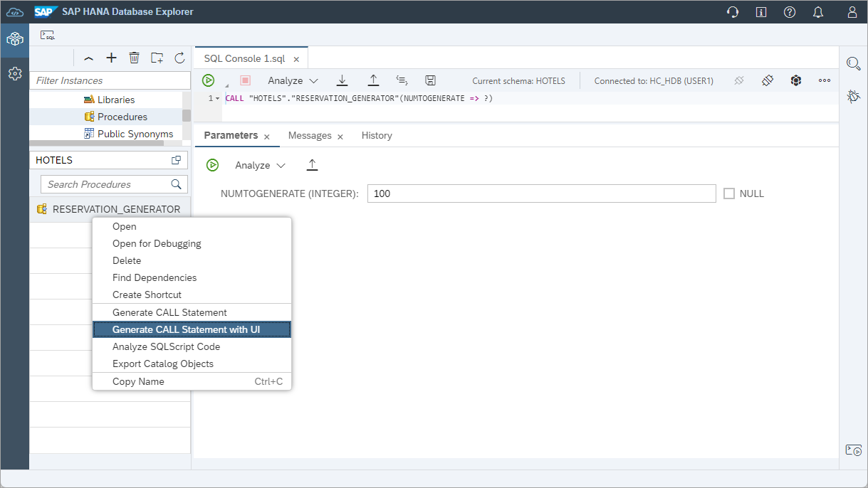Click the Filter Instances field
This screenshot has height=488, width=868.
[110, 80]
